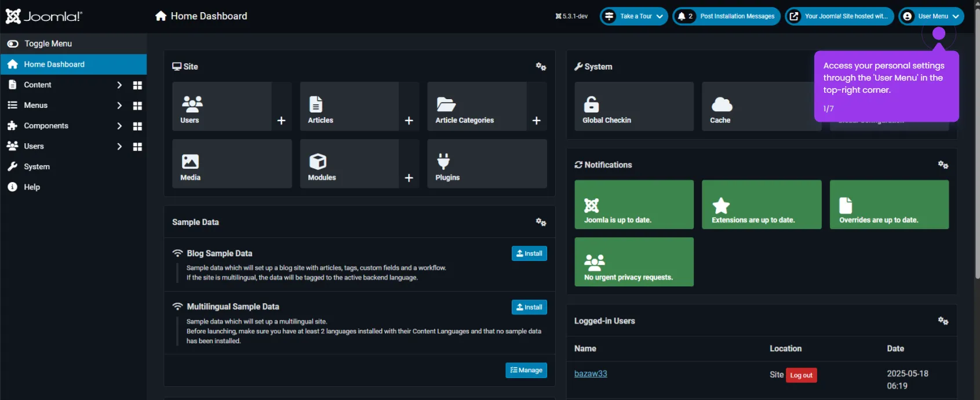Log out user bazaw33
Viewport: 980px width, 400px height.
click(x=802, y=376)
